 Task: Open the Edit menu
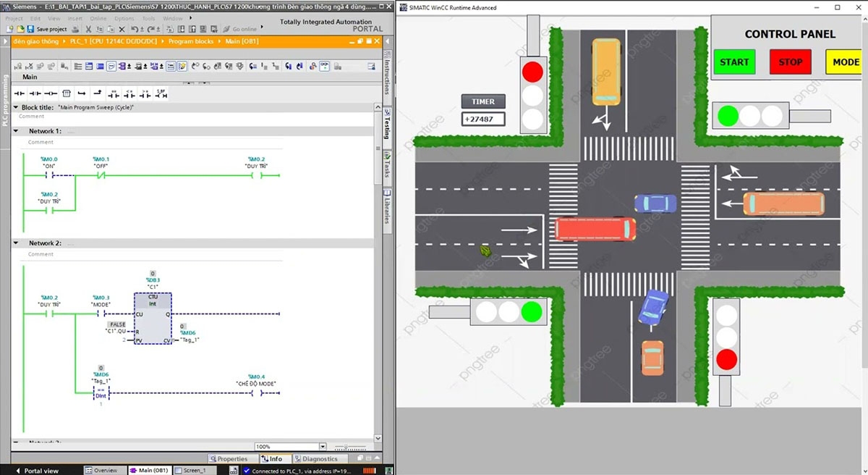(x=35, y=18)
